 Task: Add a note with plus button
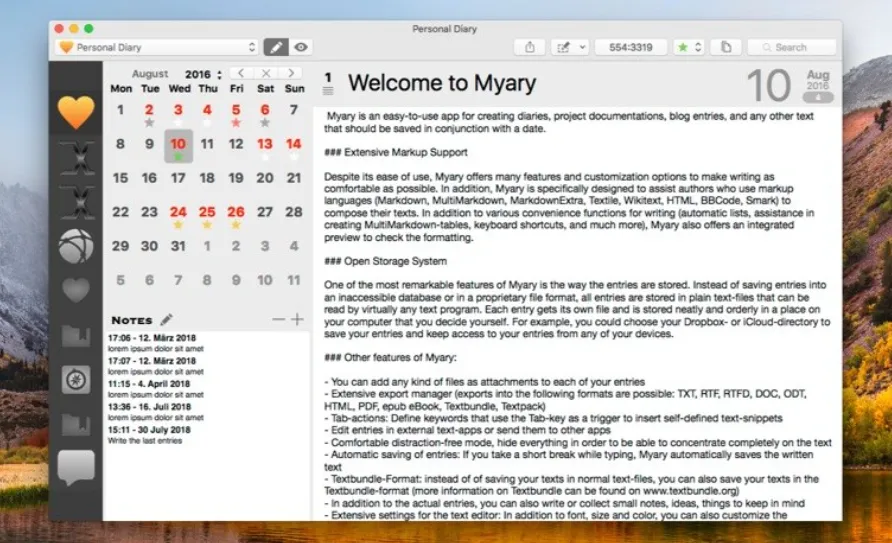(x=297, y=320)
